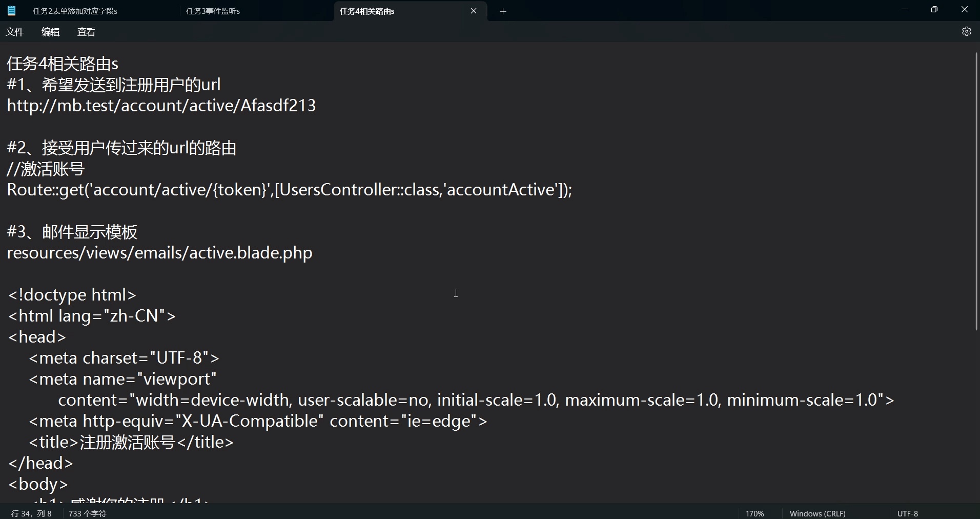Minimize the Notepad window
This screenshot has height=519, width=980.
tap(905, 10)
